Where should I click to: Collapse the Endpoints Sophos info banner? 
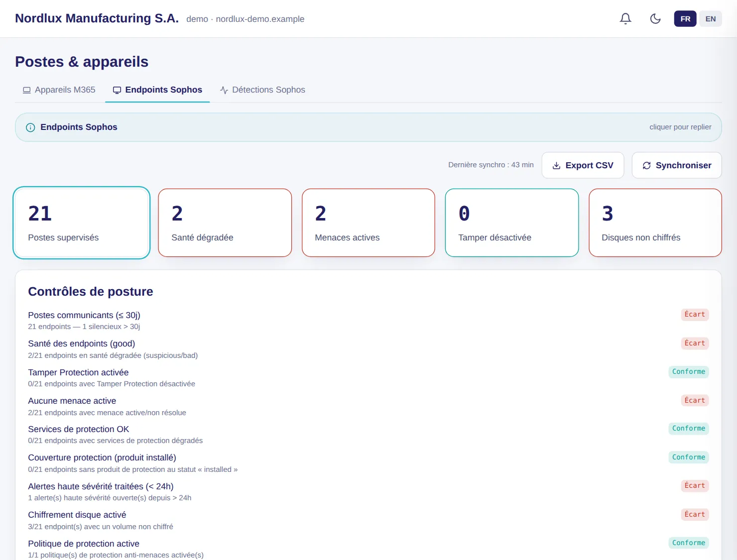tap(368, 127)
